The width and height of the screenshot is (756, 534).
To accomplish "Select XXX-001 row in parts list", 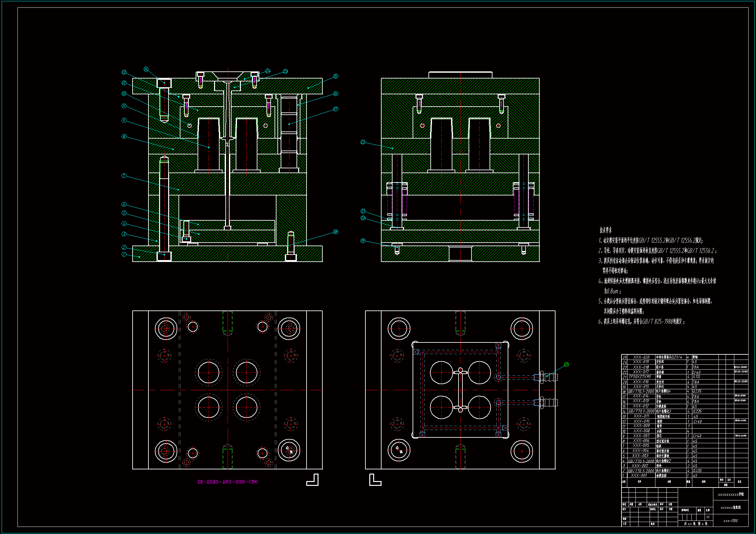I will pos(639,476).
